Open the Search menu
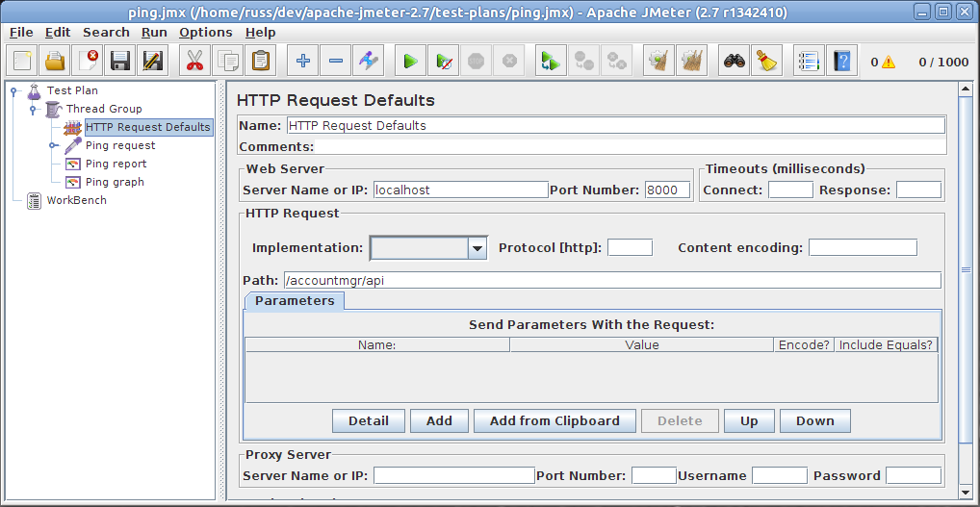Image resolution: width=980 pixels, height=507 pixels. [x=106, y=33]
